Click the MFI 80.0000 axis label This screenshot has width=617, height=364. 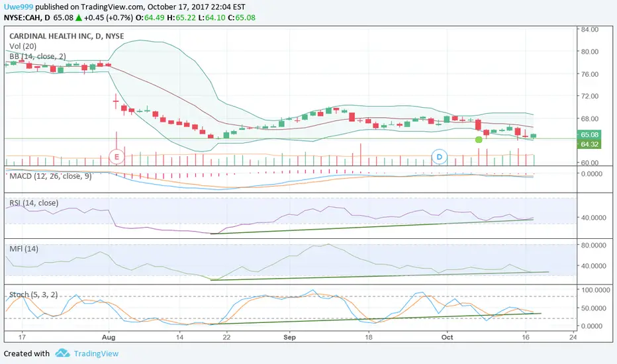click(x=593, y=245)
